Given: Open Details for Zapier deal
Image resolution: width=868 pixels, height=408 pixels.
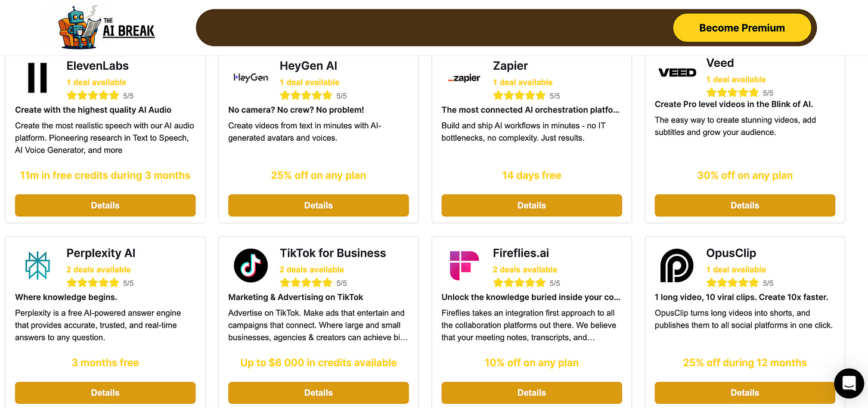Looking at the screenshot, I should [531, 205].
